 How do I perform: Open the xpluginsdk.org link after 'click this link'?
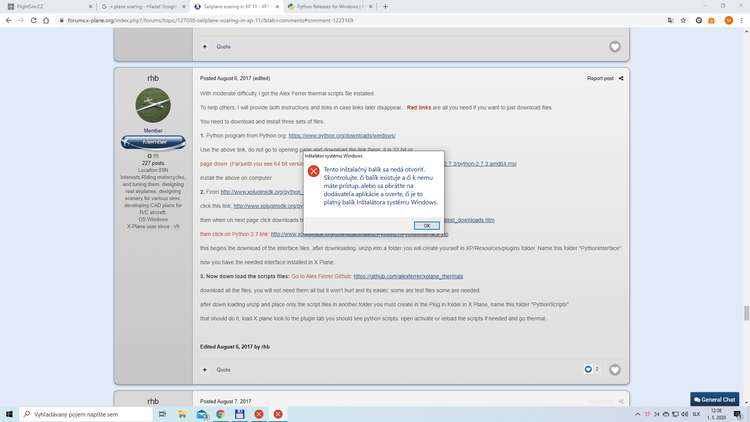(x=268, y=206)
